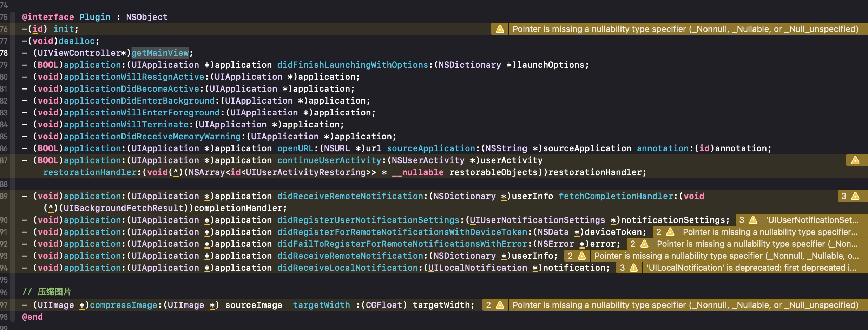The image size is (868, 330).
Task: Click the warning icon beside the didRegisterUserNotificationSettings line
Action: point(753,220)
